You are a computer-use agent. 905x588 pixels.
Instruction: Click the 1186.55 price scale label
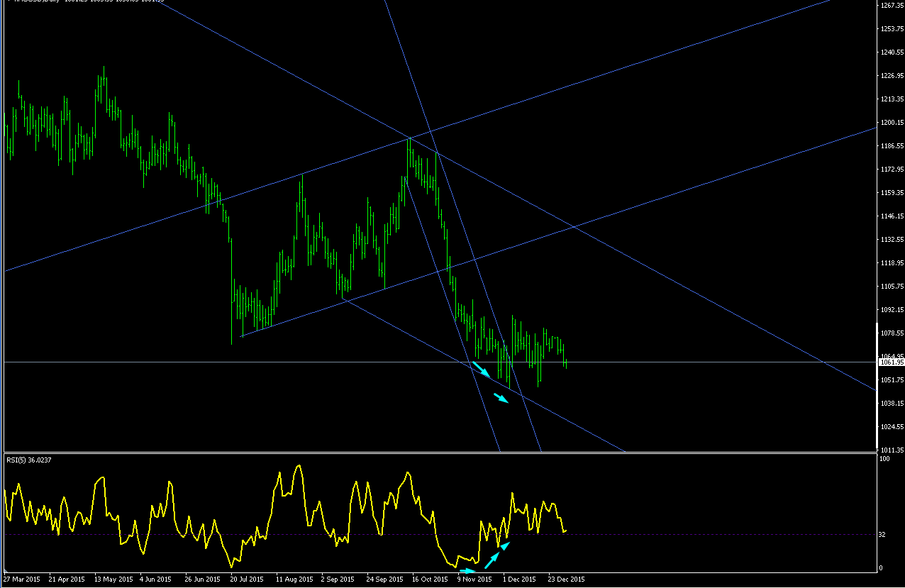coord(891,146)
